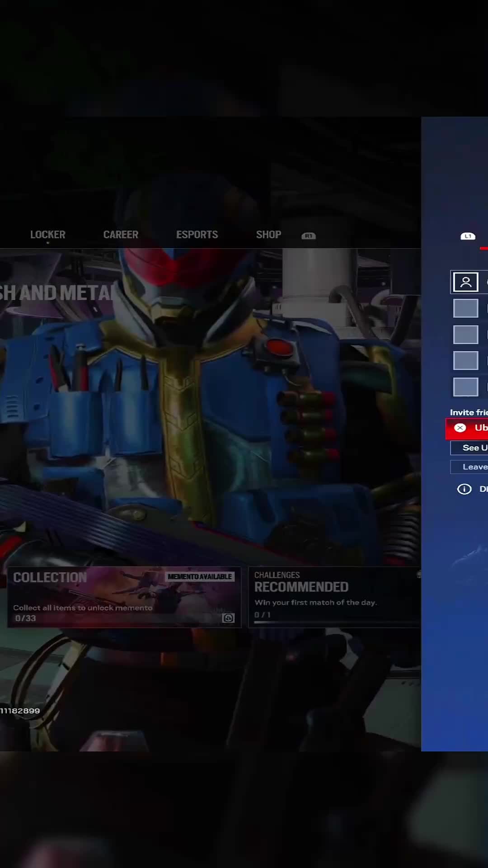Select the player profile icon slot

465,282
